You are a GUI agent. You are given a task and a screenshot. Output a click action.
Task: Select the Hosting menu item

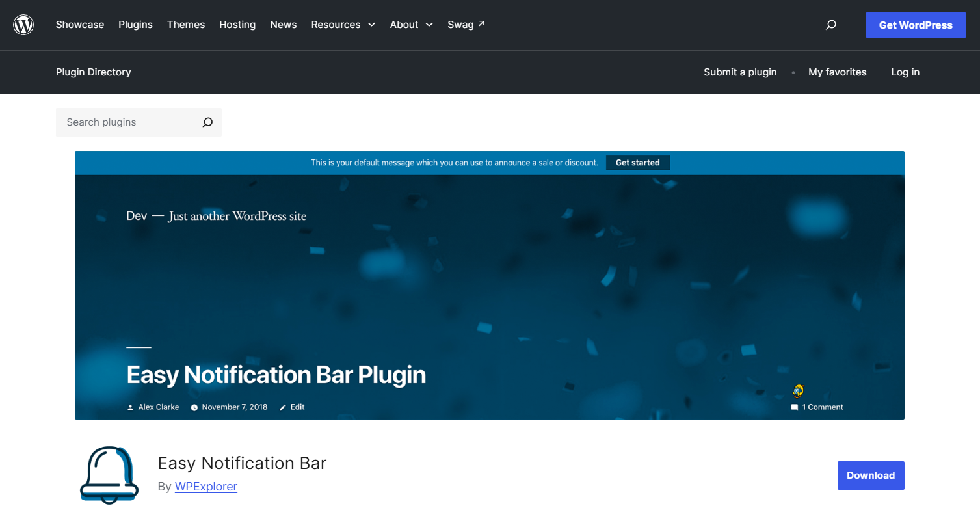point(237,25)
